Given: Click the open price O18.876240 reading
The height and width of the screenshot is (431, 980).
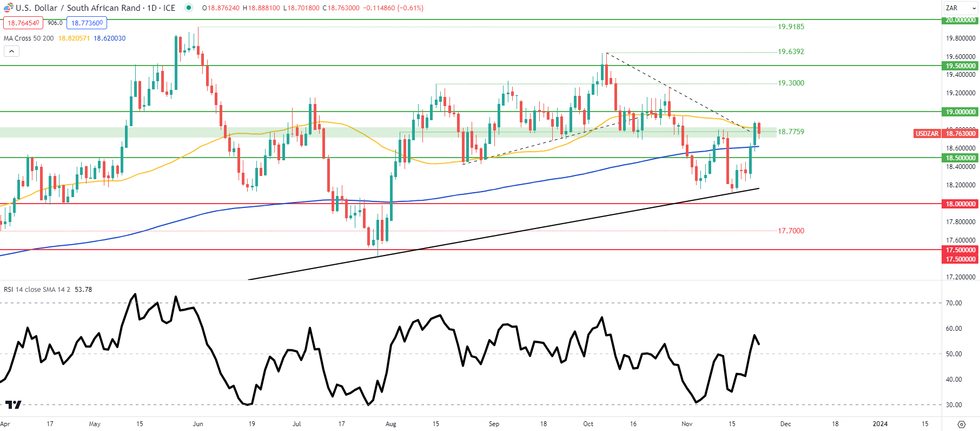Looking at the screenshot, I should click(x=221, y=8).
